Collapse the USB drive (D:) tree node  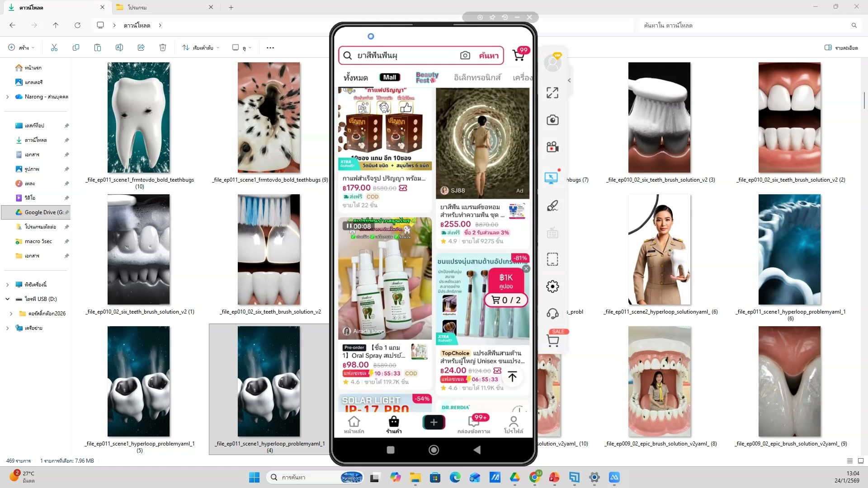coord(7,299)
